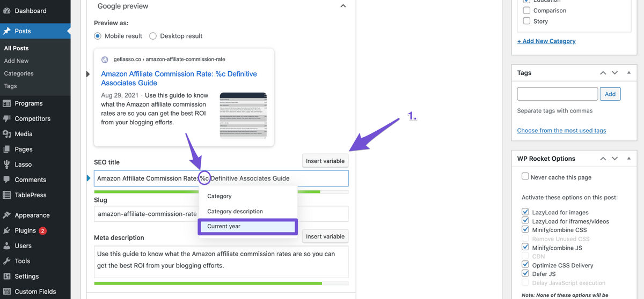This screenshot has width=644, height=299.
Task: Click the Media library icon
Action: (7, 134)
